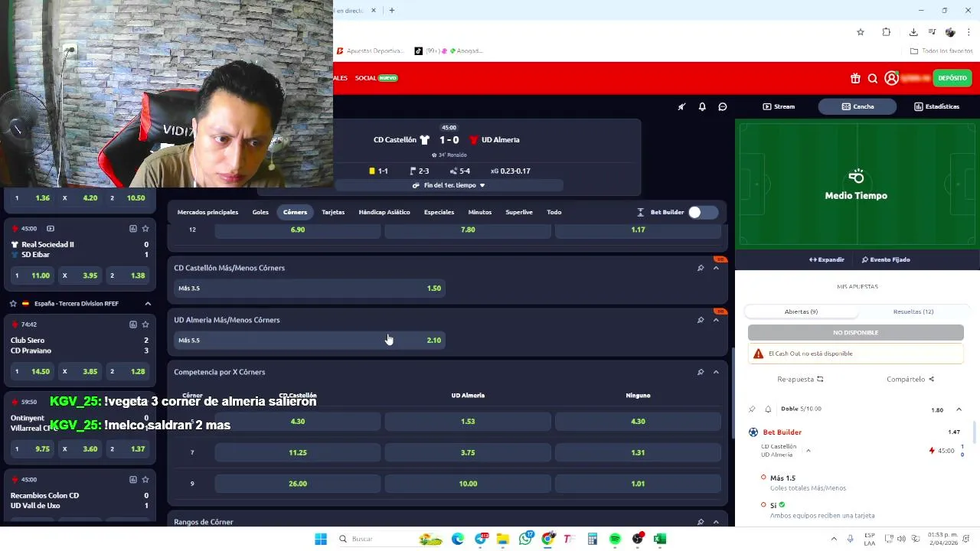Bet on Más 3.5 Castellón corners at 1.50
This screenshot has height=551, width=980.
click(x=309, y=289)
